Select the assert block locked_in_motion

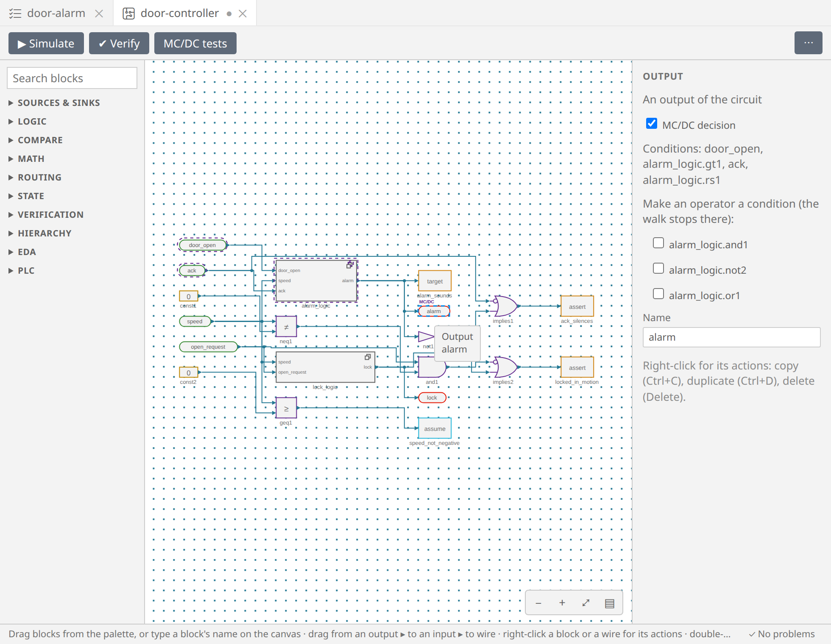tap(577, 367)
